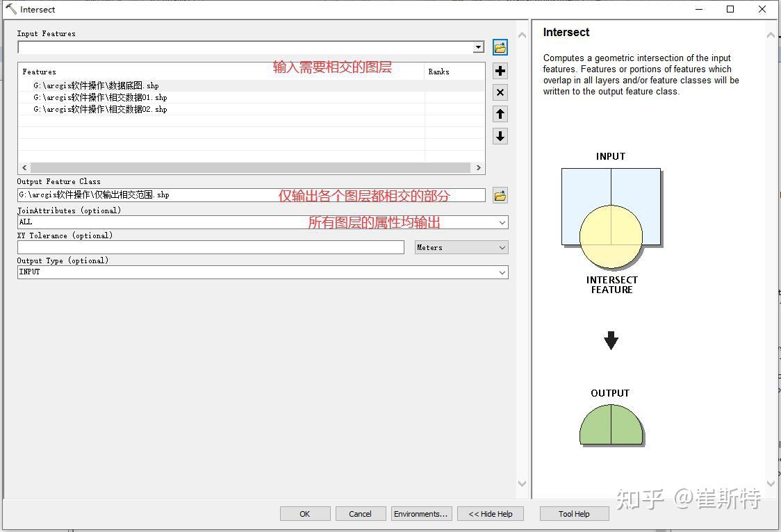
Task: Open the JoinAttributes dropdown showing ALL
Action: pyautogui.click(x=502, y=222)
